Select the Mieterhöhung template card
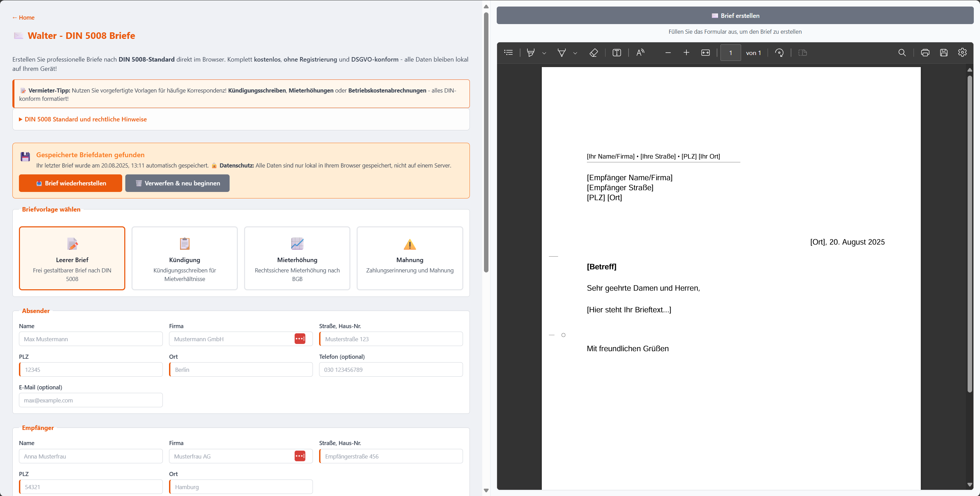The image size is (980, 496). coord(297,258)
